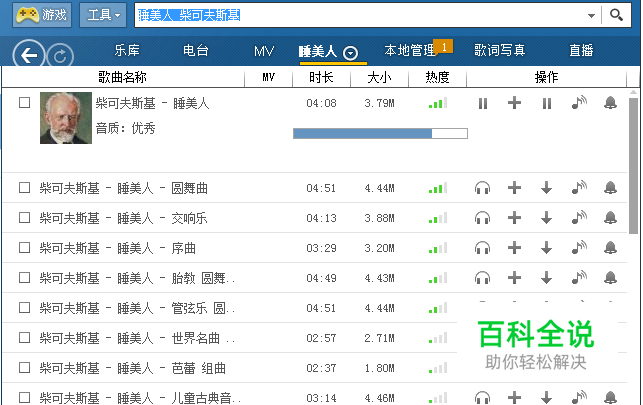Select checkbox for 芭蕾 组曲 song
Screen dimensions: 643x405
click(x=25, y=368)
